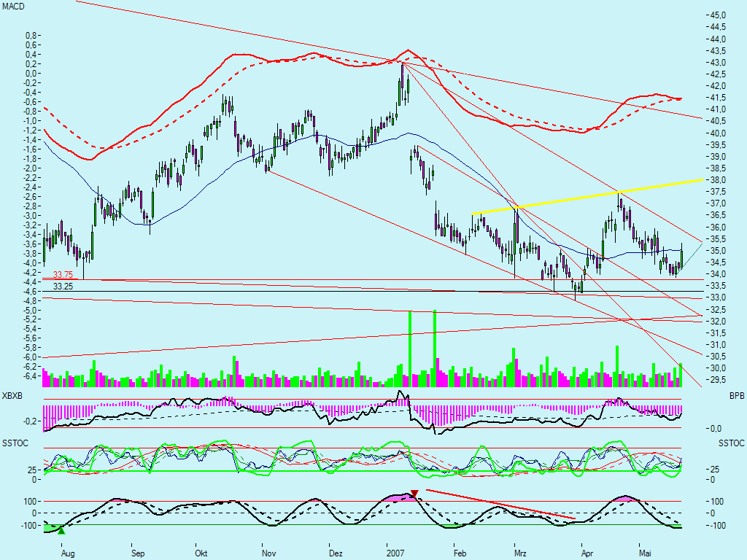Click the 45,0 price axis value
This screenshot has height=560, width=747.
click(x=718, y=15)
